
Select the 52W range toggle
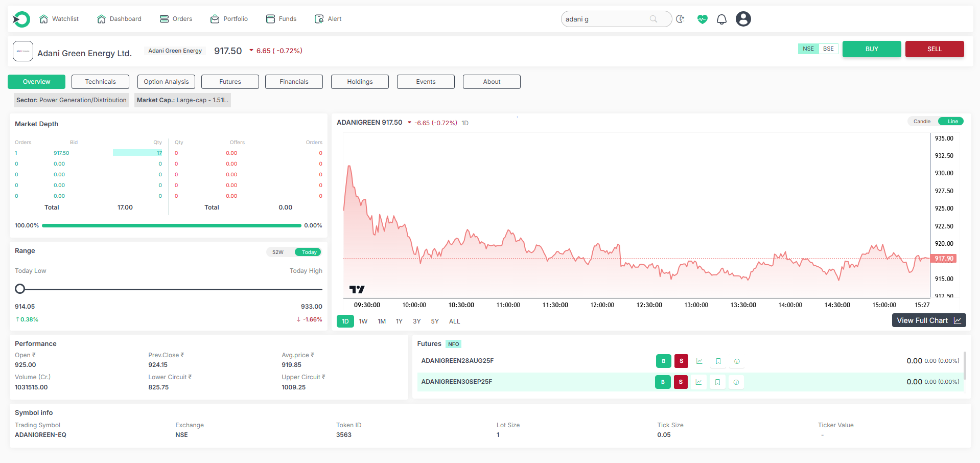[x=278, y=252]
